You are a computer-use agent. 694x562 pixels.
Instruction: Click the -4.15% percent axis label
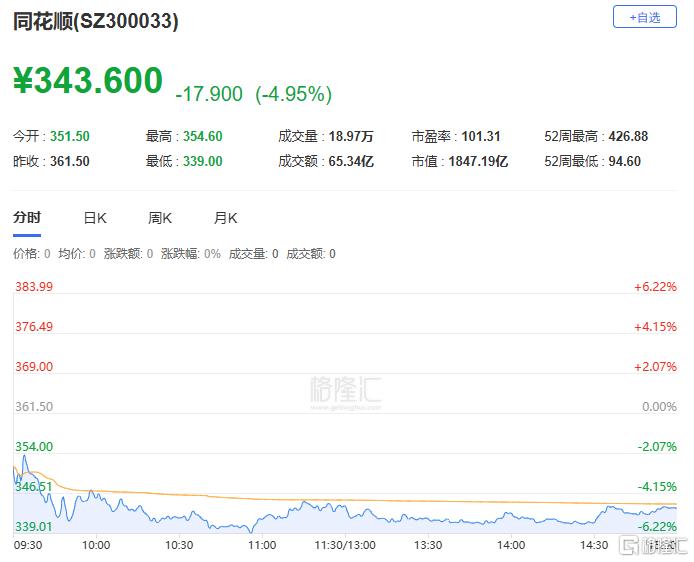657,486
